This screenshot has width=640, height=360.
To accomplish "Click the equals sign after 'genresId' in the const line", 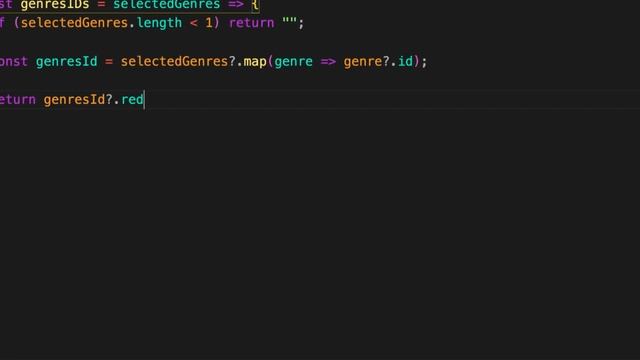I will (x=109, y=62).
